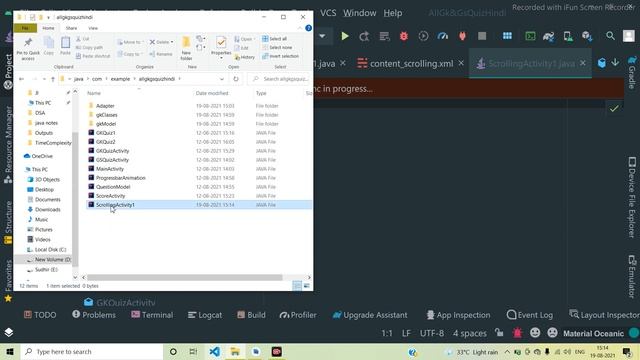
Task: Click the Windows Start button
Action: tap(10, 351)
